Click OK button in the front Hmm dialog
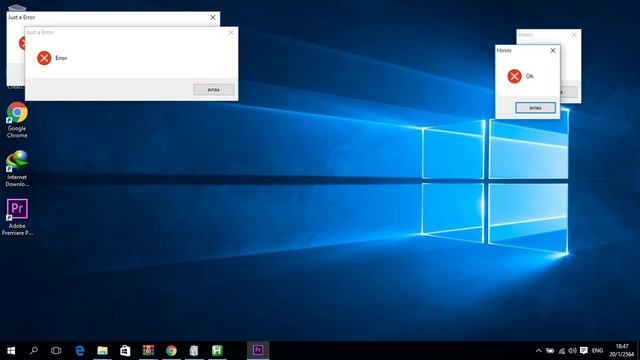The height and width of the screenshot is (360, 640). pos(535,108)
